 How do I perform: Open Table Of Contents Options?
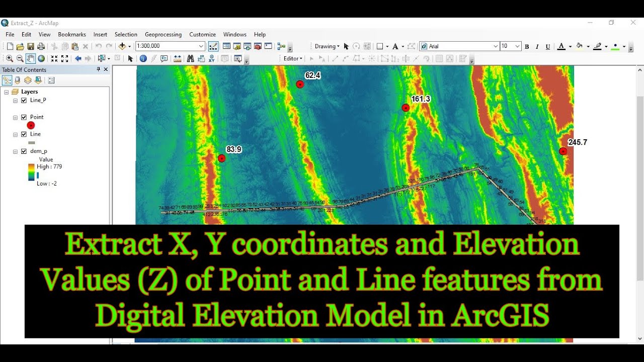pos(51,80)
